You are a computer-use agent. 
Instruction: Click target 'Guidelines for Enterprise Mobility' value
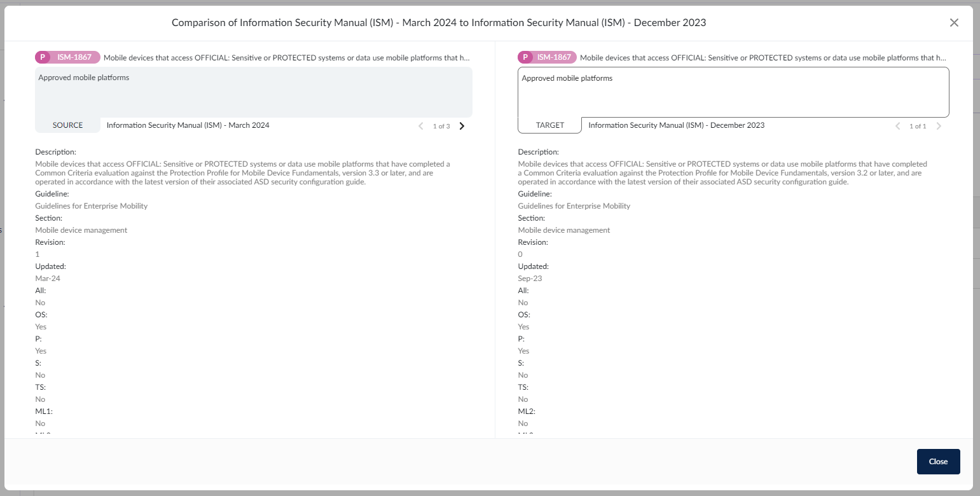574,206
